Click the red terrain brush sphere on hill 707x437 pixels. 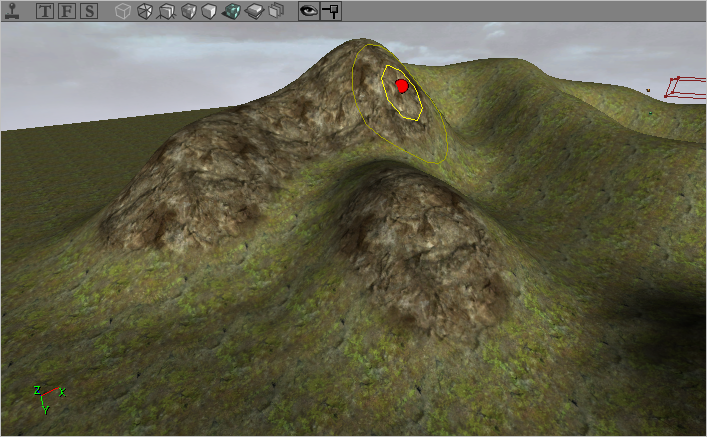401,86
